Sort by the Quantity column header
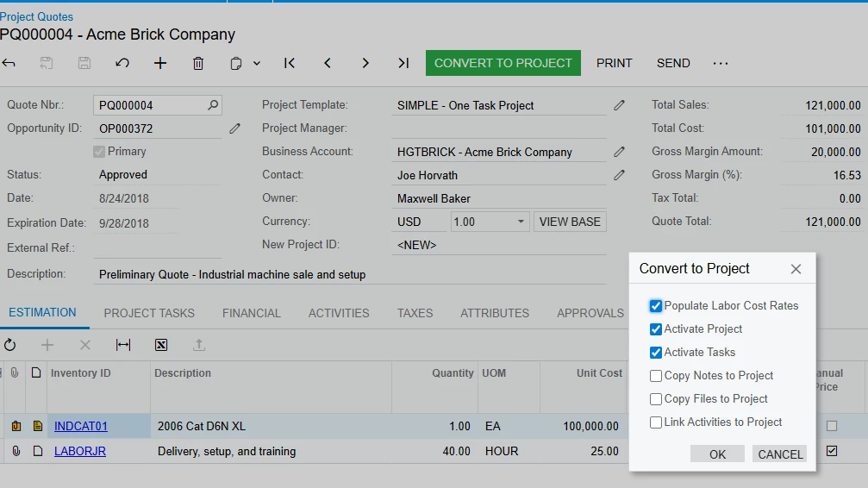The image size is (868, 488). 453,372
